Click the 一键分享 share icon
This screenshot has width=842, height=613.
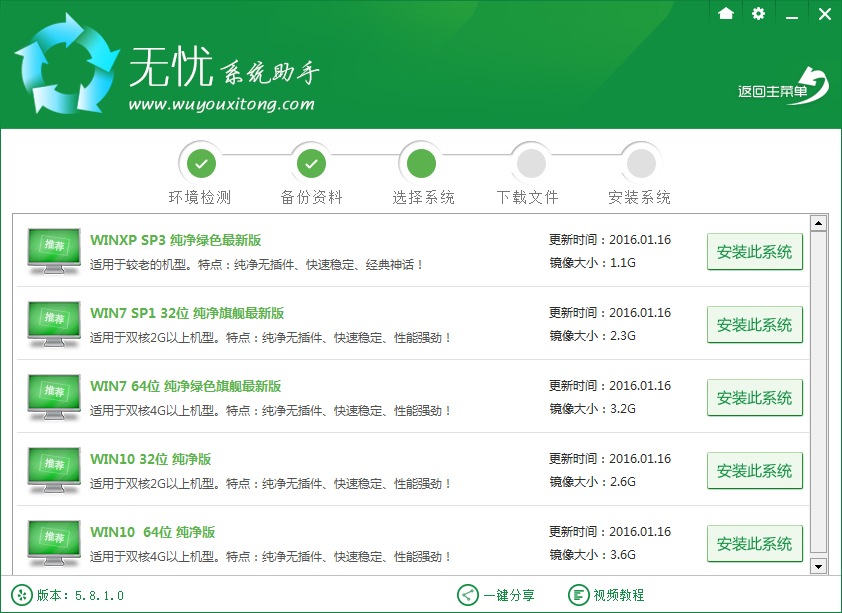[x=468, y=595]
